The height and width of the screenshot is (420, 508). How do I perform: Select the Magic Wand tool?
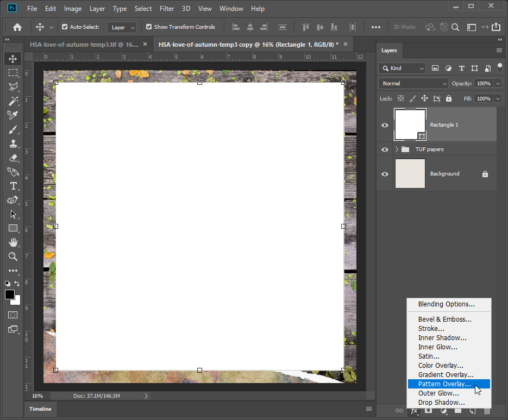pyautogui.click(x=13, y=101)
